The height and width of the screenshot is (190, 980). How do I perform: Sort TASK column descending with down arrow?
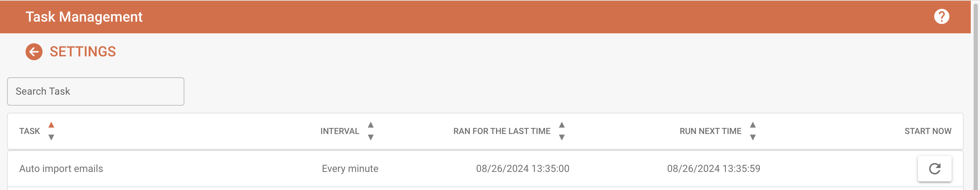(x=51, y=137)
